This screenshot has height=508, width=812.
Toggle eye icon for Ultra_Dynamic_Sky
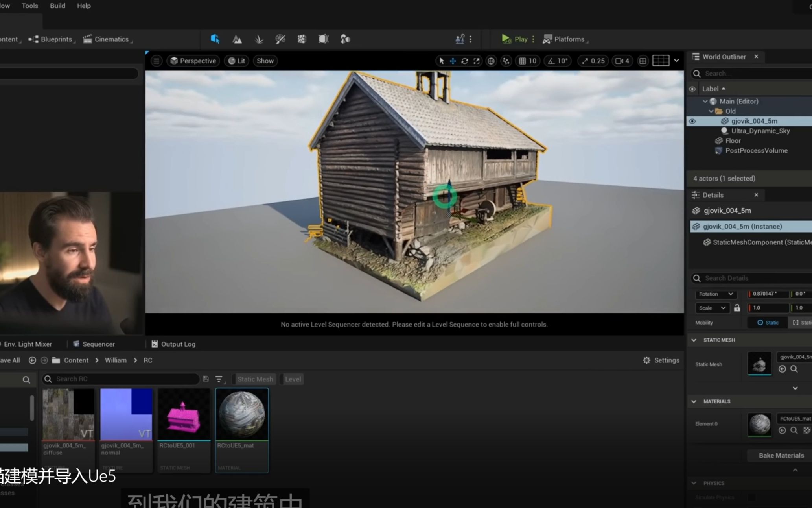pyautogui.click(x=692, y=131)
